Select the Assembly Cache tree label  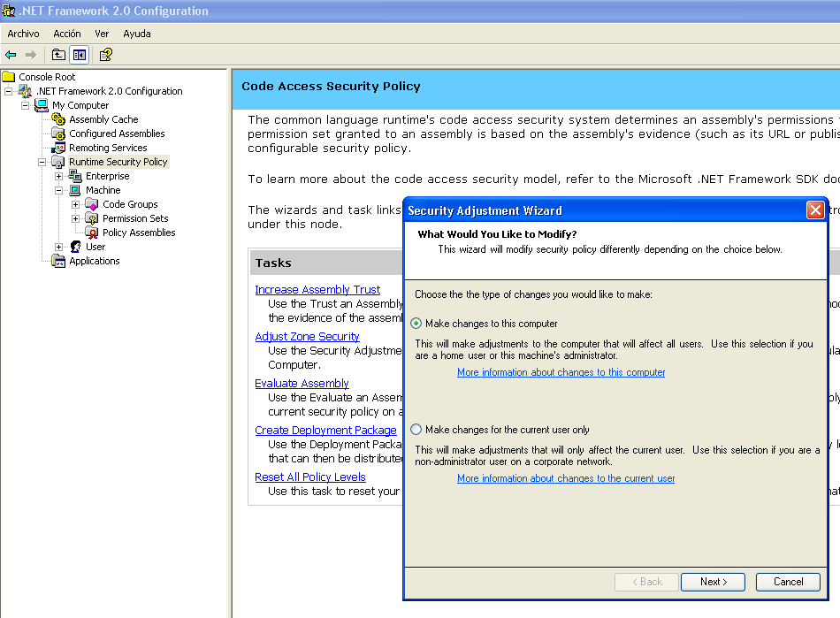coord(104,119)
